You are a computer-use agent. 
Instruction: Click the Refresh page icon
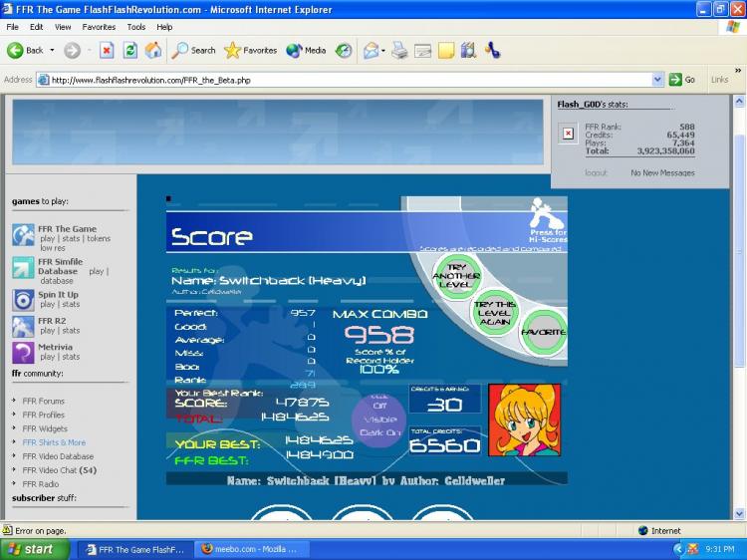130,50
